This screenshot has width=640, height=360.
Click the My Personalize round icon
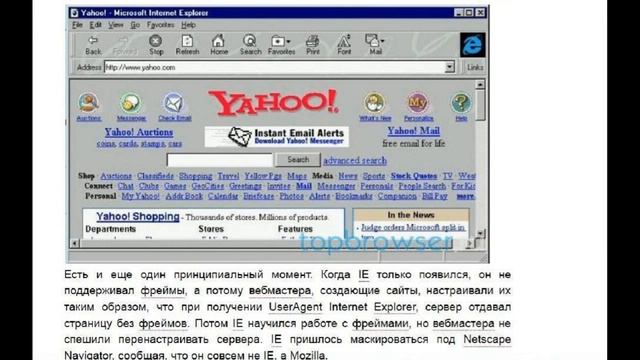tap(418, 102)
